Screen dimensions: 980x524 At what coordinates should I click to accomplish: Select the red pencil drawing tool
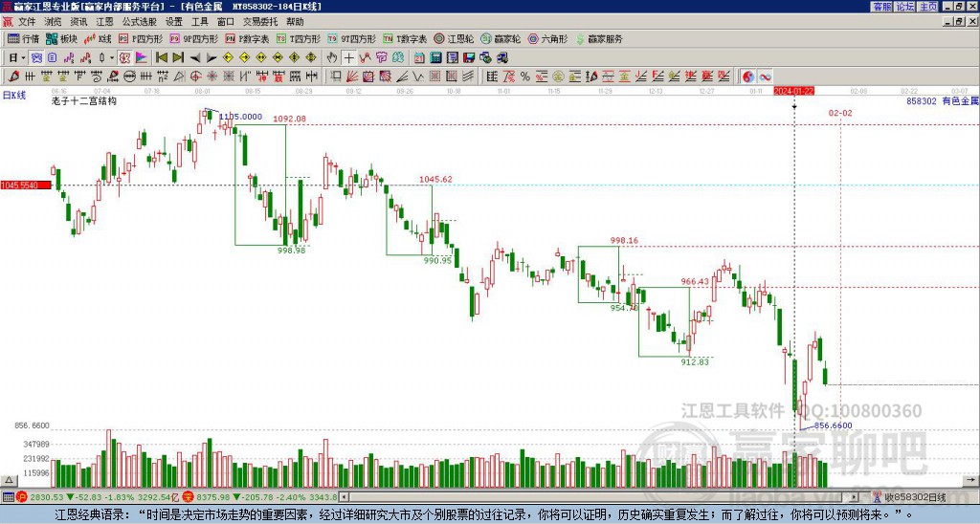pos(13,76)
